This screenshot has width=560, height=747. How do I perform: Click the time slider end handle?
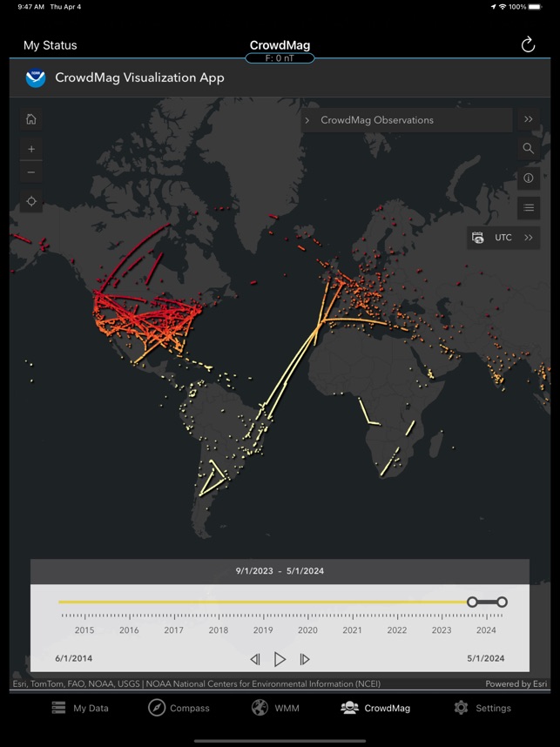(x=502, y=602)
